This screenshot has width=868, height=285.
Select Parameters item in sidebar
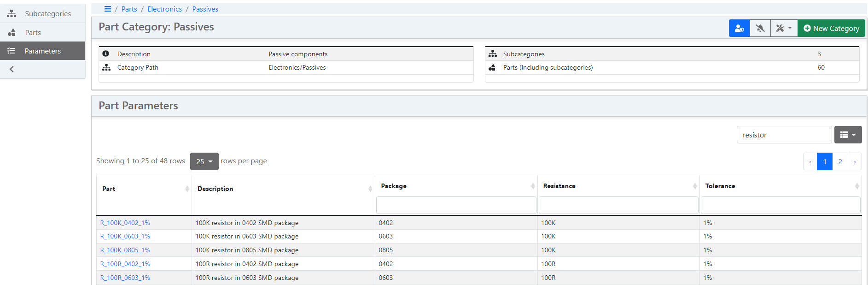tap(42, 51)
